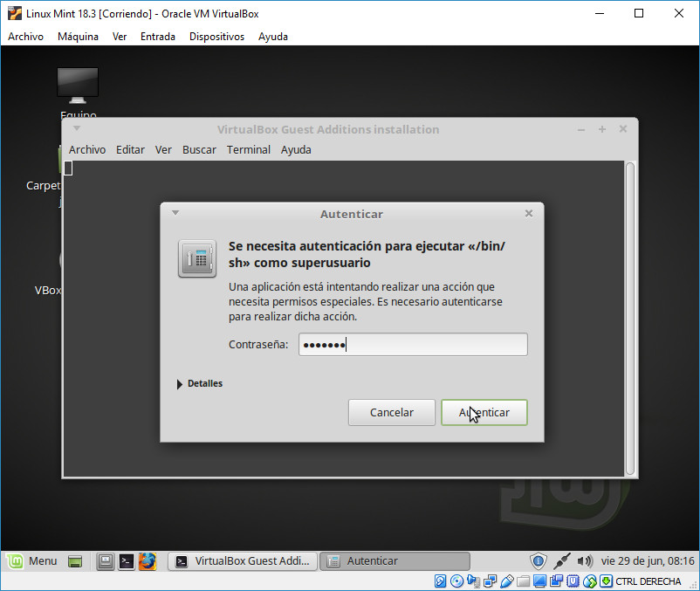
Task: Click the VirtualBox title bar app icon
Action: (15, 13)
